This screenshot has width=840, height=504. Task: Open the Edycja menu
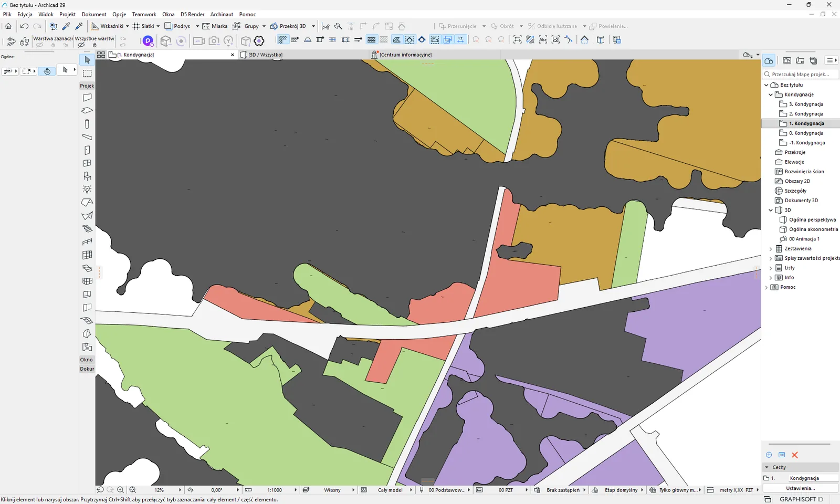[25, 14]
